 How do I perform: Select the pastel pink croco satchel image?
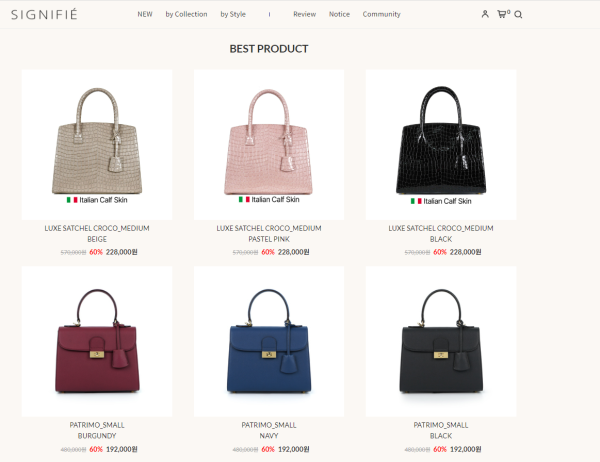pos(269,145)
